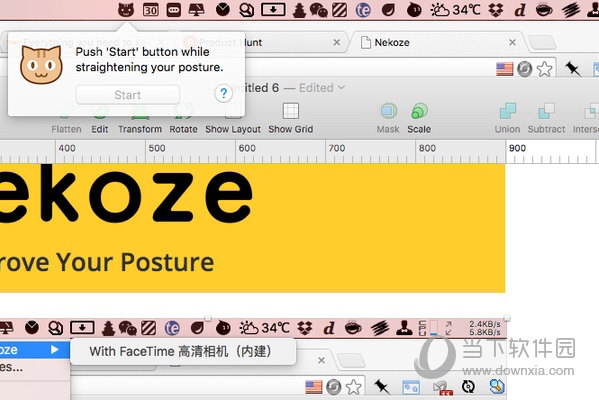This screenshot has width=599, height=400.
Task: Close the tab in the lower browser window
Action: (322, 360)
